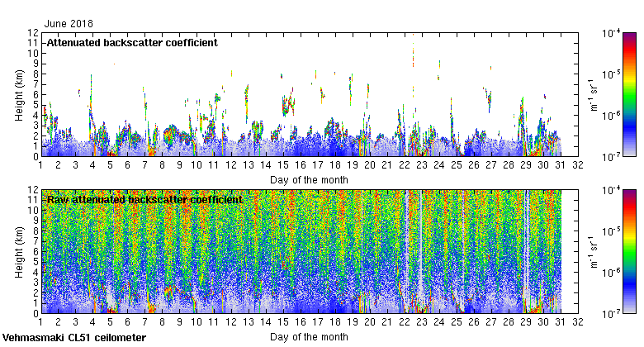Viewport: 644px width, 347px height.
Task: Click the bottom plot 'Day of the month' axis label
Action: pyautogui.click(x=309, y=337)
